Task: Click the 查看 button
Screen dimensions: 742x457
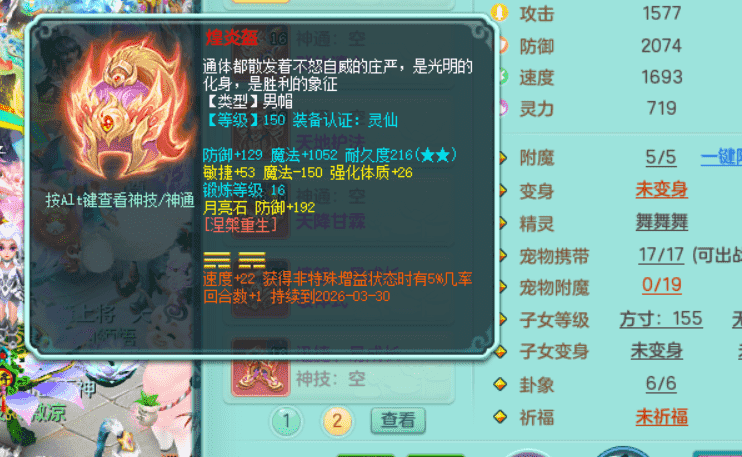Action: [398, 420]
